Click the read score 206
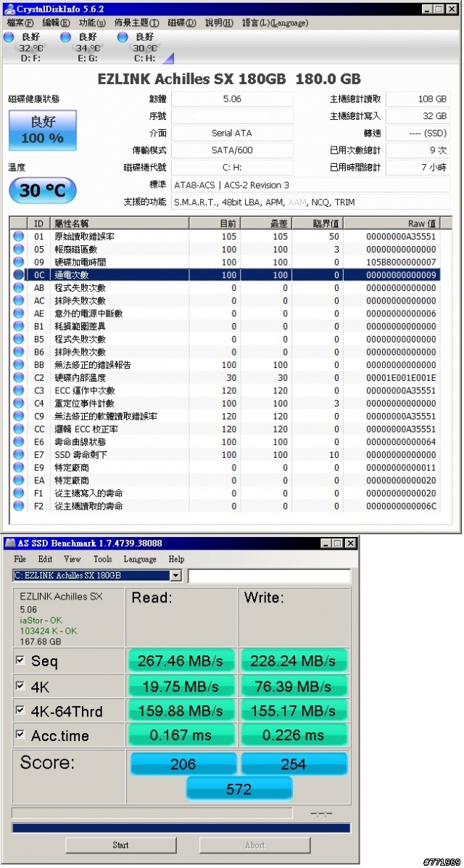The image size is (464, 868). pyautogui.click(x=183, y=764)
